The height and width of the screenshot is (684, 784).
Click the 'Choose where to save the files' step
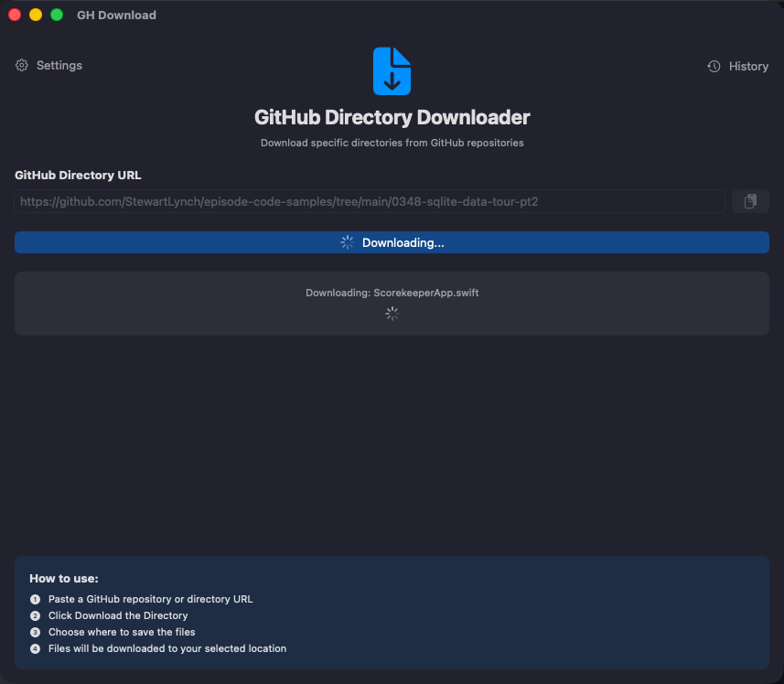[122, 633]
